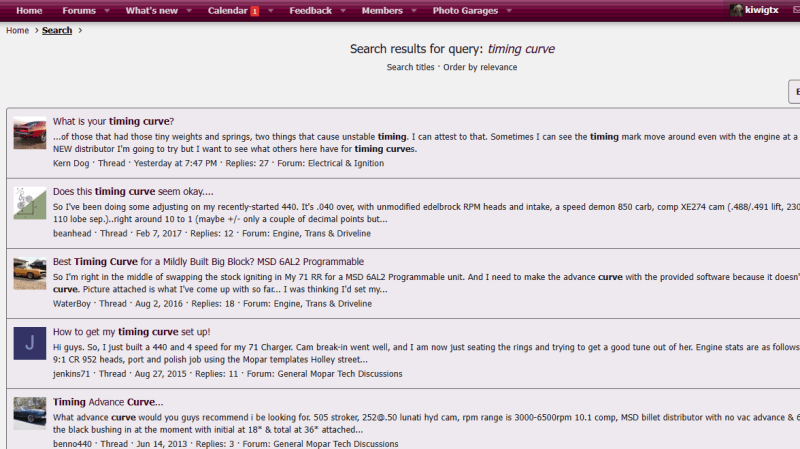
Task: Open "How to get my timing curve set up!" thread
Action: [131, 331]
